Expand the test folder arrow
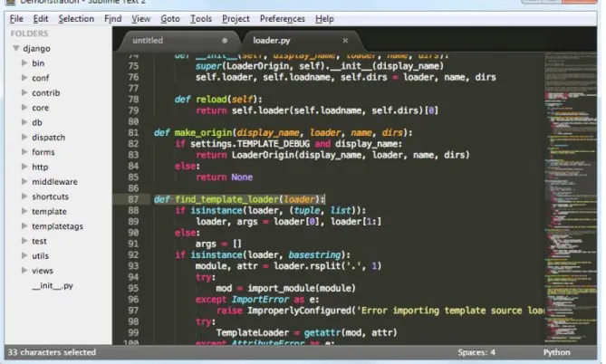Viewport: 606px width, 364px height. (24, 240)
